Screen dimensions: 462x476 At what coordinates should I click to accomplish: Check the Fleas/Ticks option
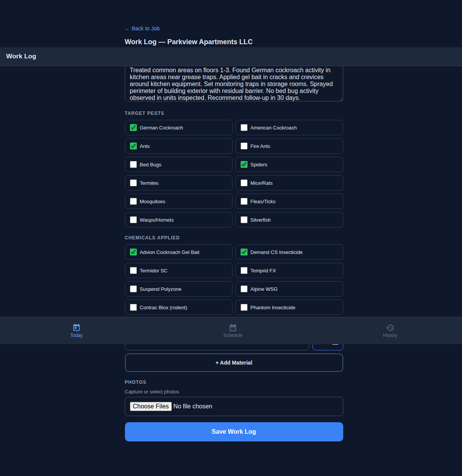coord(244,201)
